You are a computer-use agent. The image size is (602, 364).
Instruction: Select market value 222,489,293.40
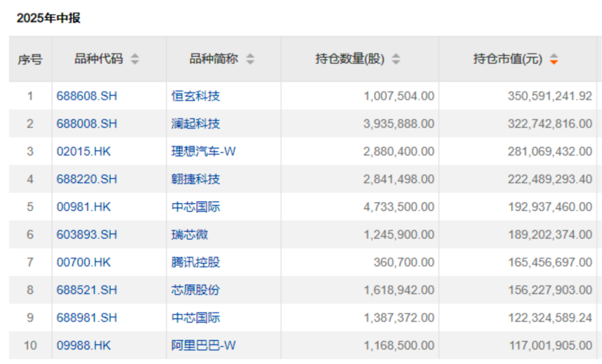point(550,179)
